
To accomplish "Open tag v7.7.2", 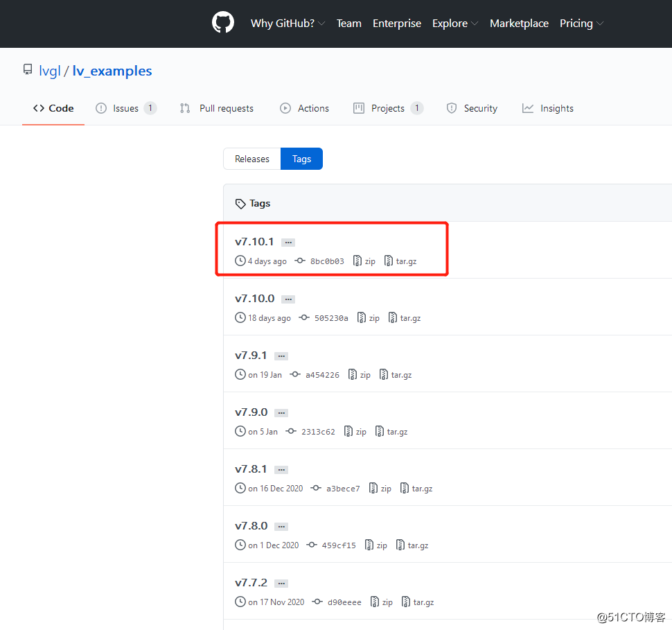I will [x=251, y=583].
